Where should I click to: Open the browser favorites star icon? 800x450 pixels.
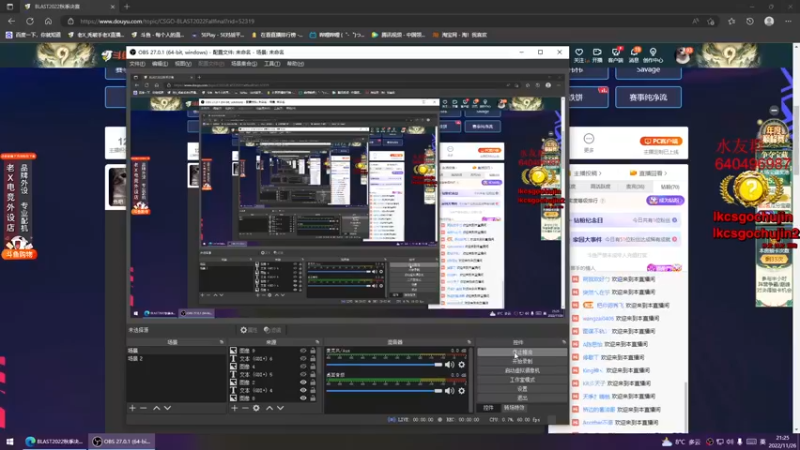[731, 21]
